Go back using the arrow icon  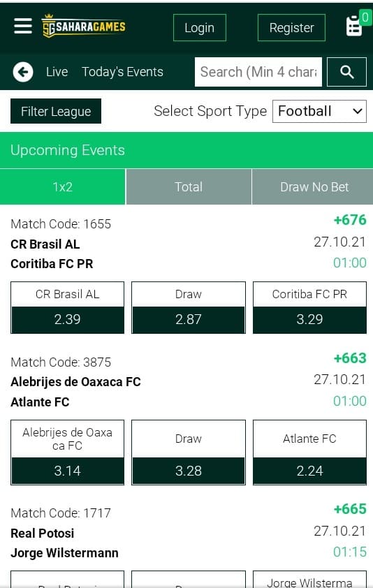click(x=23, y=72)
